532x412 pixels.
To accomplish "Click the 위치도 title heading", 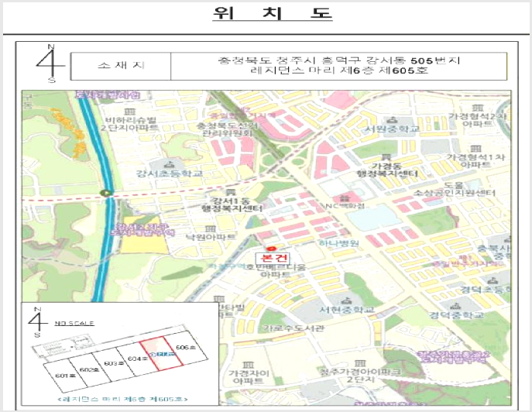I will [273, 13].
